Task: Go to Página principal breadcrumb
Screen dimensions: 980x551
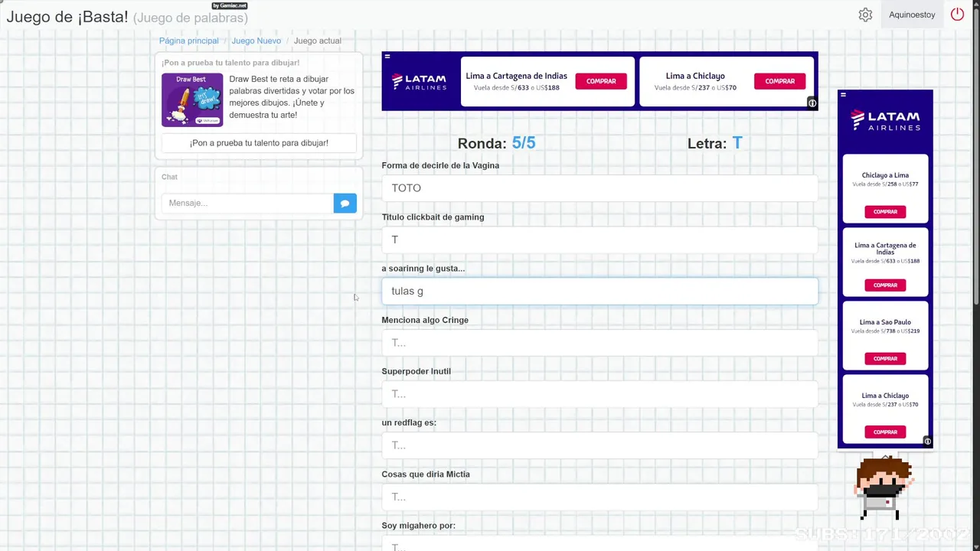Action: click(x=188, y=41)
